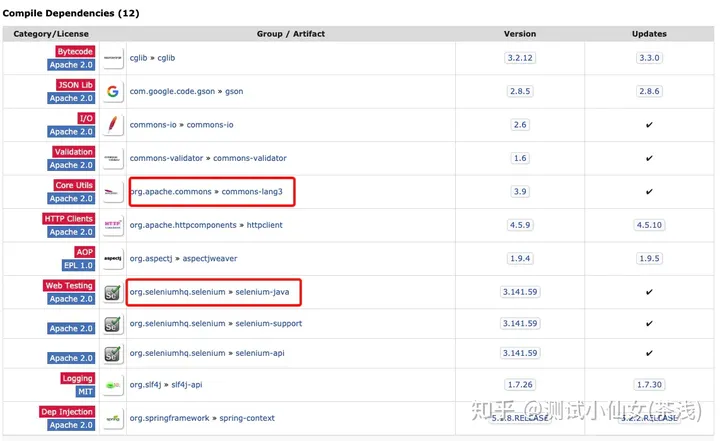Click version 3.2.12 of cglib
Image resolution: width=720 pixels, height=441 pixels.
pyautogui.click(x=520, y=58)
